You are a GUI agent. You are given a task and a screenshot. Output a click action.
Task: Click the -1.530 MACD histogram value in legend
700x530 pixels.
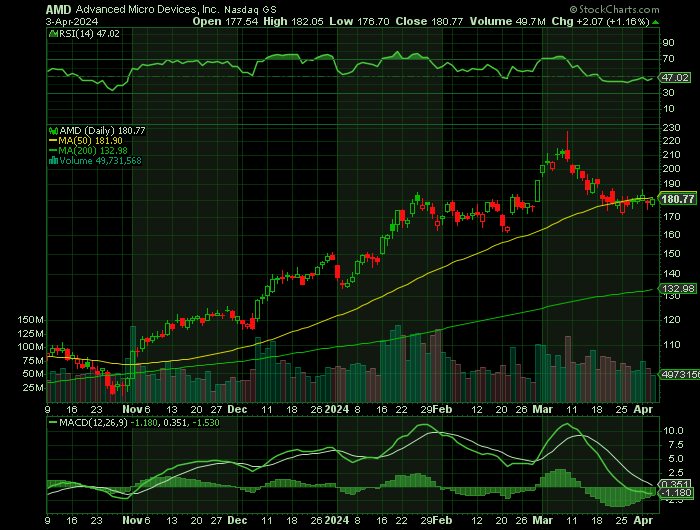click(x=205, y=422)
